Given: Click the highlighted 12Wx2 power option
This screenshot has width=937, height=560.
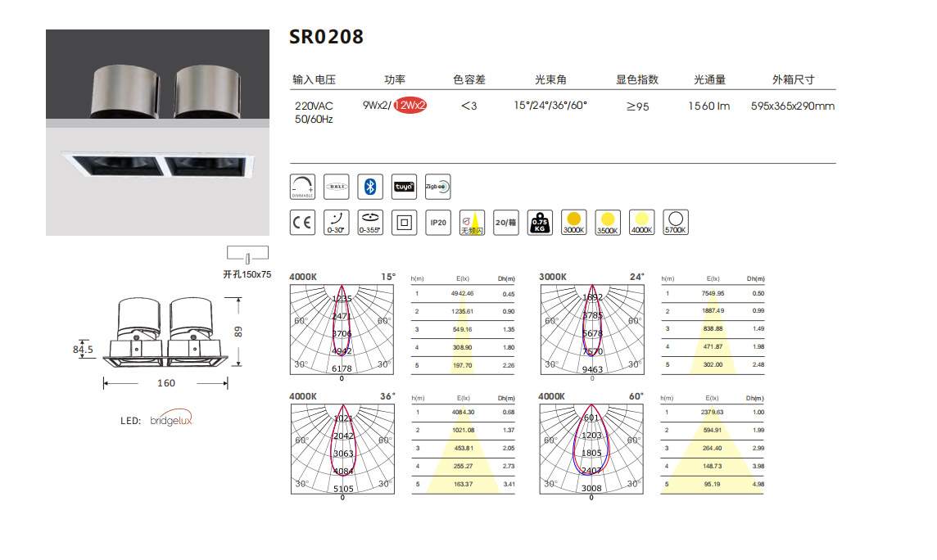Looking at the screenshot, I should point(410,105).
